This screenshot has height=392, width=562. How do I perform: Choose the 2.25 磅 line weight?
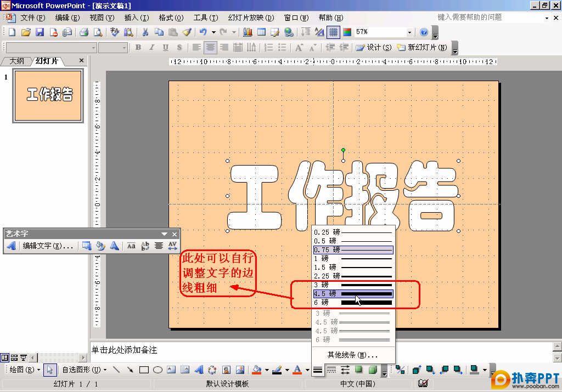click(x=353, y=276)
